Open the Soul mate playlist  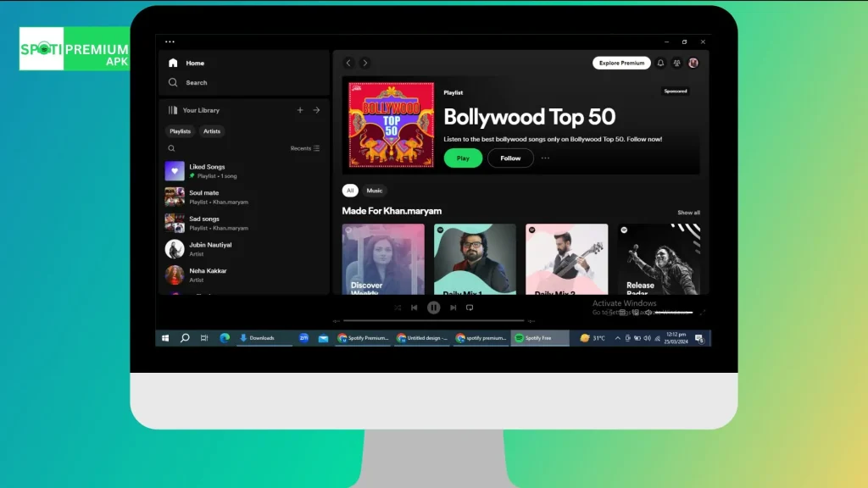click(x=243, y=197)
